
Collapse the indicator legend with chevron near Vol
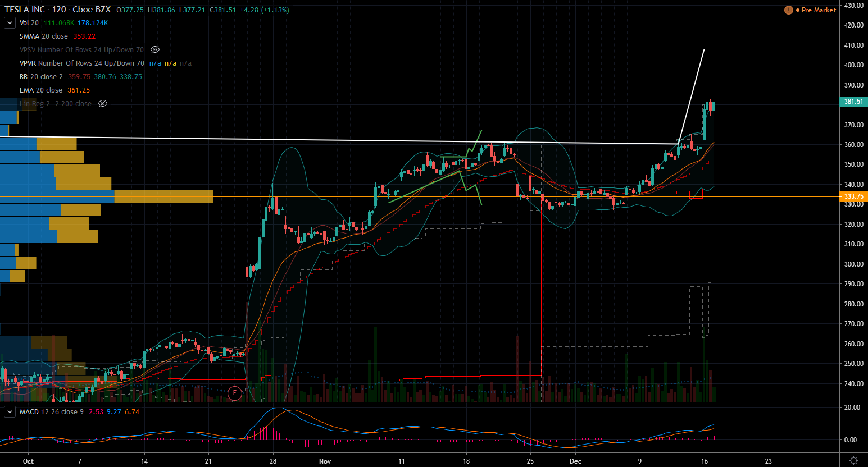(10, 23)
